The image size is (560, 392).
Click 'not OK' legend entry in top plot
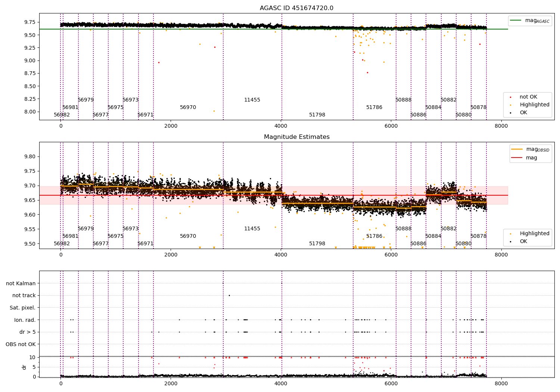pos(528,97)
